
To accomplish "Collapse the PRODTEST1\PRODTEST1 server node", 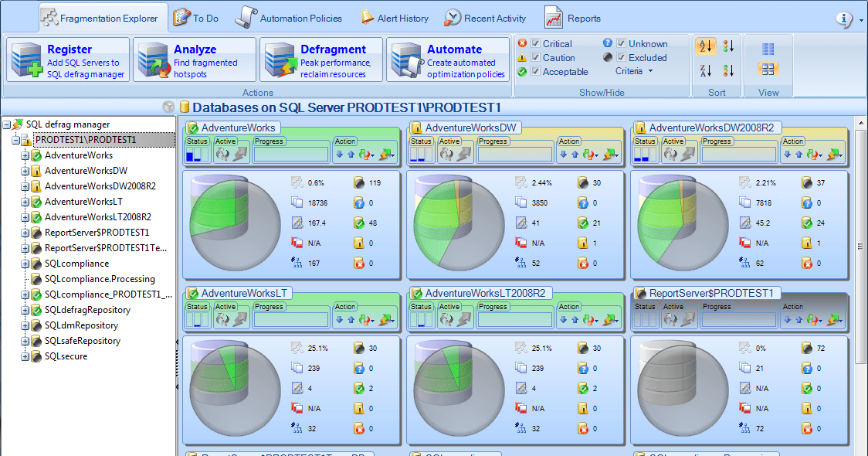I will (x=15, y=140).
